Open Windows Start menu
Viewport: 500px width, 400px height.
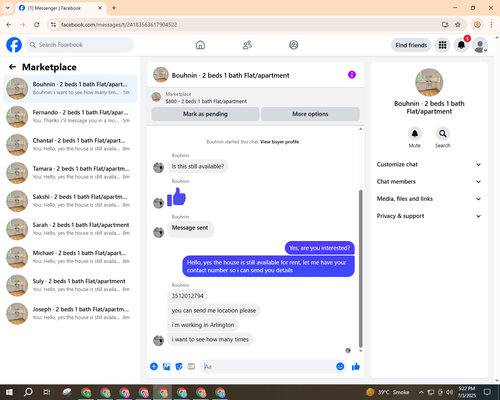(x=9, y=392)
